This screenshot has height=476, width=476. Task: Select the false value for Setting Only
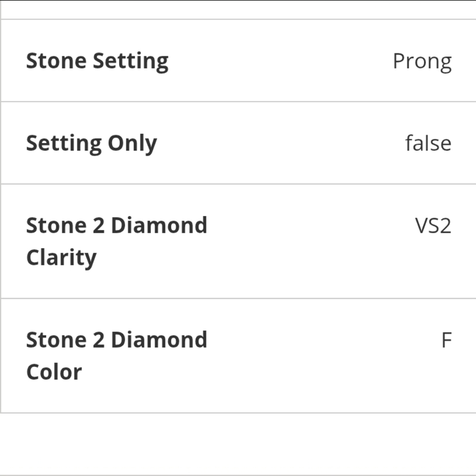coord(428,143)
